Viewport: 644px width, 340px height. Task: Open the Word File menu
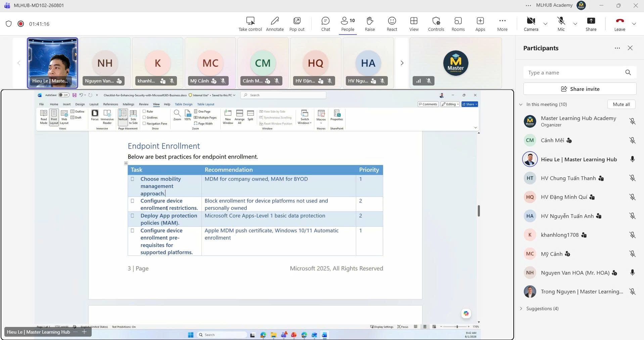41,104
